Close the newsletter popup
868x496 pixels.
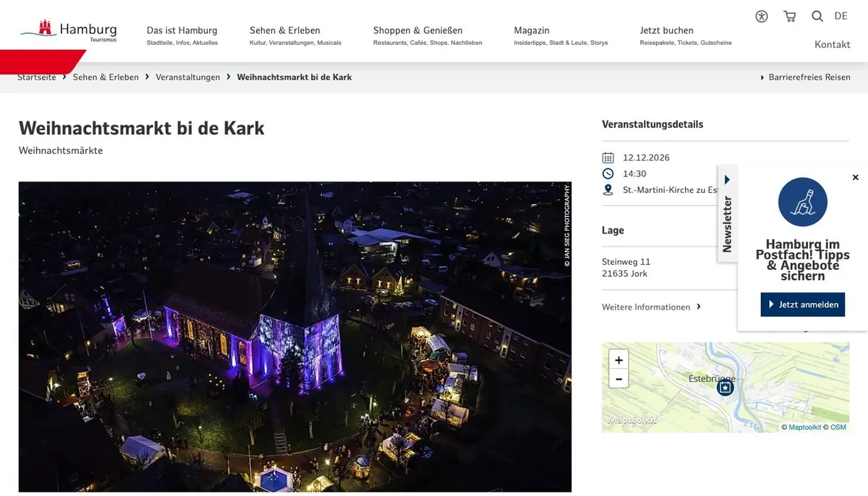point(856,177)
